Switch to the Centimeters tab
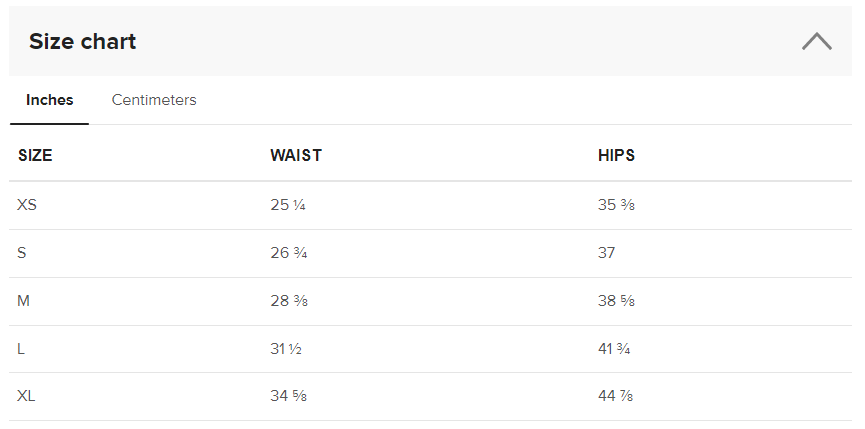This screenshot has width=865, height=429. click(x=154, y=100)
